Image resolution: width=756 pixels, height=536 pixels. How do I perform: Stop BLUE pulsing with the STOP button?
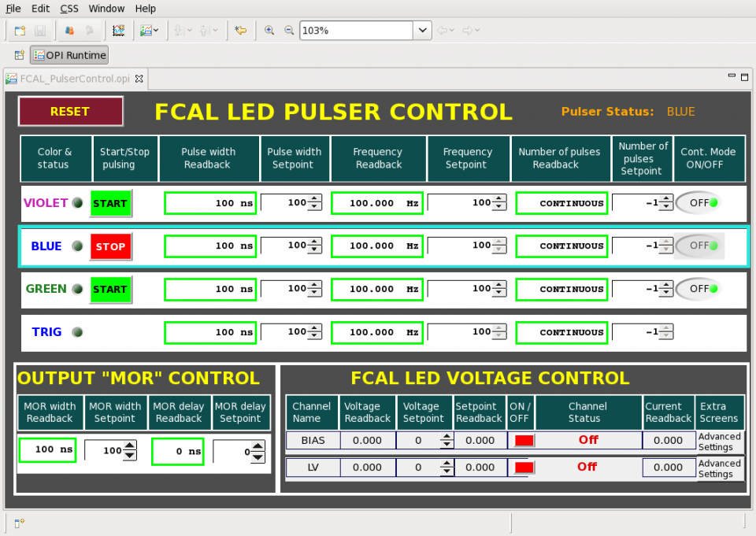110,246
